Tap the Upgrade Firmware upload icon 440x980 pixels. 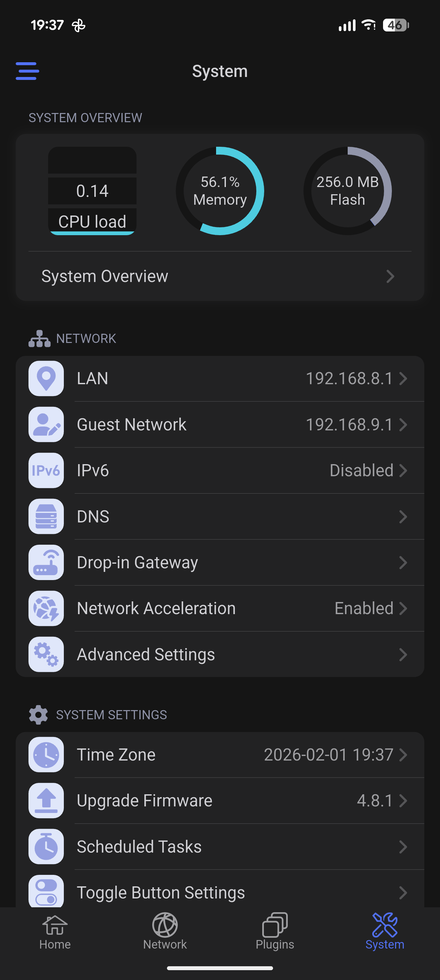[46, 801]
